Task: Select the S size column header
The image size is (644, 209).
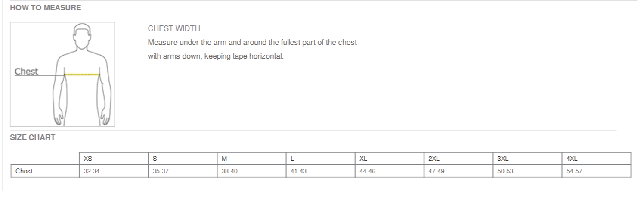Action: coord(183,159)
